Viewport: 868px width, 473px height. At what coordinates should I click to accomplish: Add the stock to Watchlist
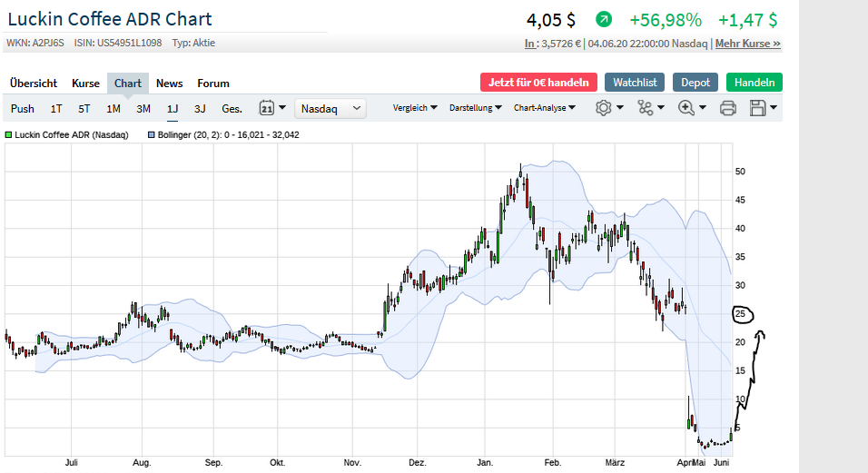pyautogui.click(x=635, y=83)
